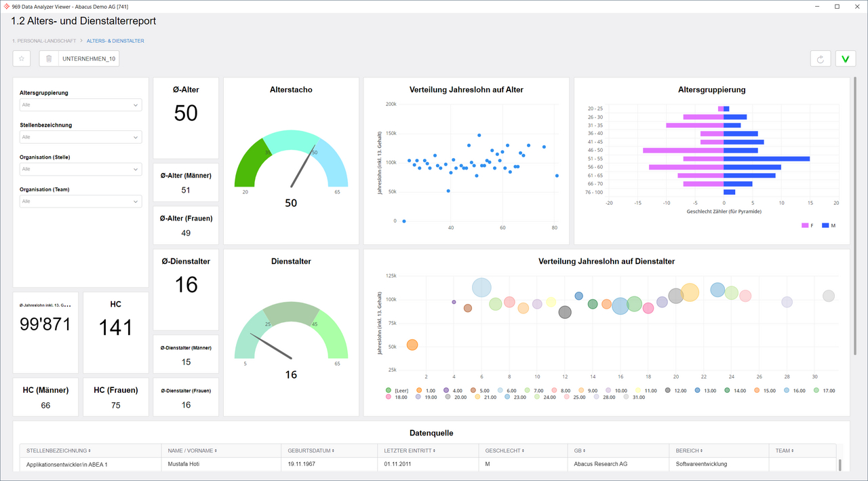Image resolution: width=868 pixels, height=481 pixels.
Task: Toggle the F series in pyramid legend
Action: point(806,225)
